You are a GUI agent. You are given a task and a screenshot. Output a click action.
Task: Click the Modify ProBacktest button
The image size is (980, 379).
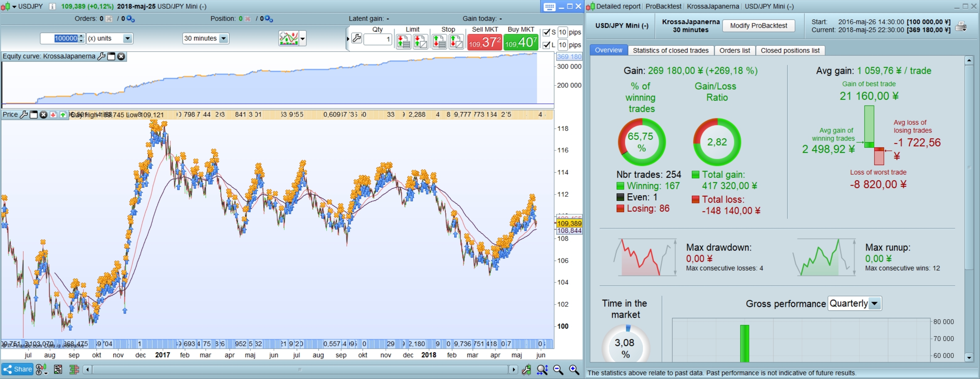(758, 25)
